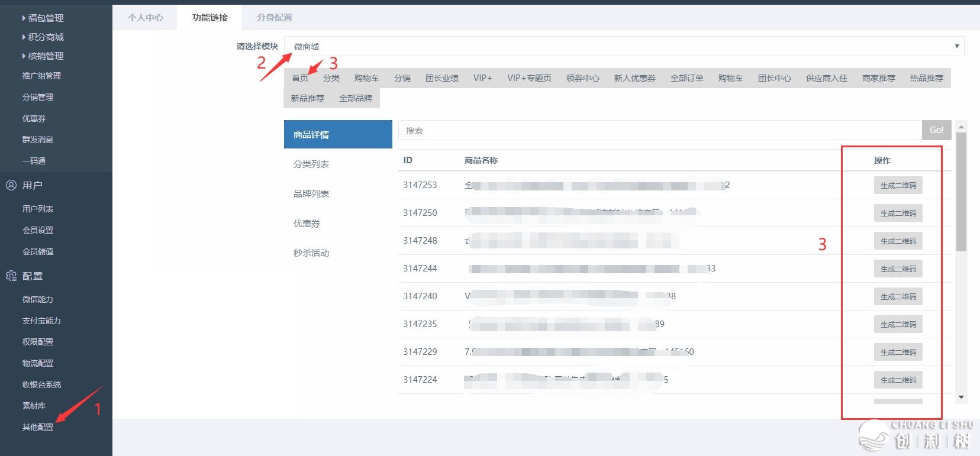Generate QR code for product 3147250
Image resolution: width=980 pixels, height=456 pixels.
pos(898,213)
